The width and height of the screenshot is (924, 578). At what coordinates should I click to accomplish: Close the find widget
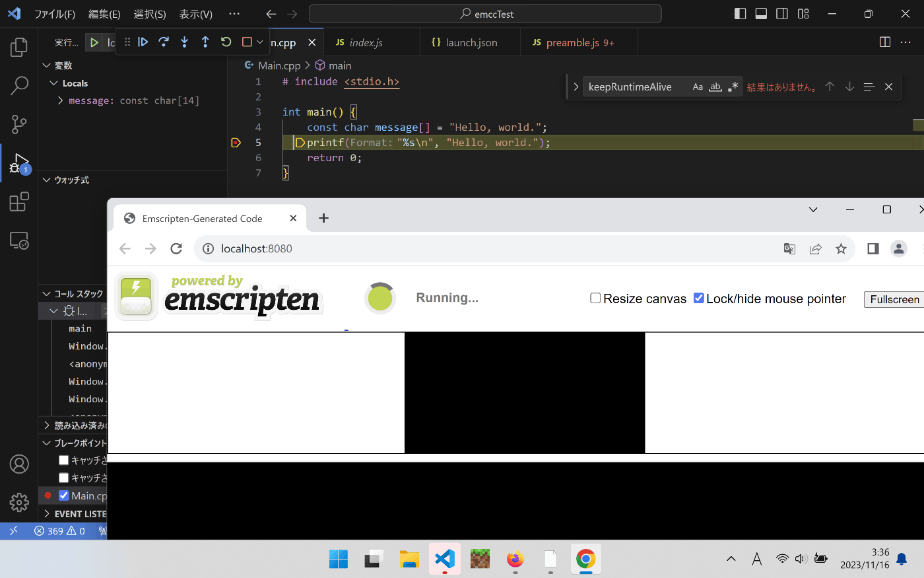click(x=888, y=87)
